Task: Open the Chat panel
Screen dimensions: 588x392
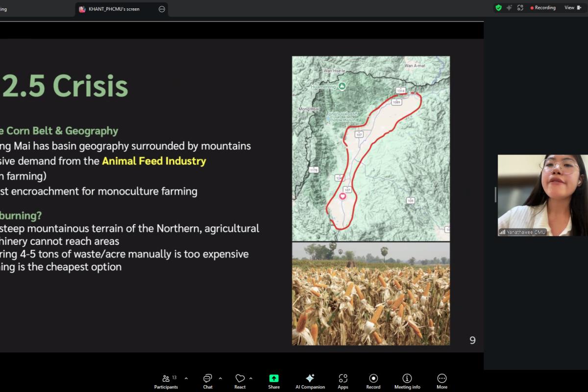Action: pos(208,381)
